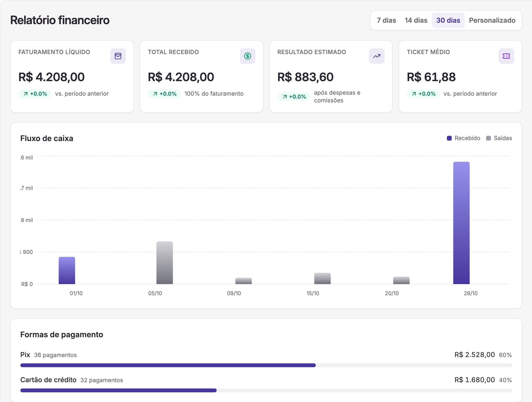This screenshot has width=532, height=402.
Task: Click the +0.0% badge under Resultado Estimado
Action: coord(294,97)
